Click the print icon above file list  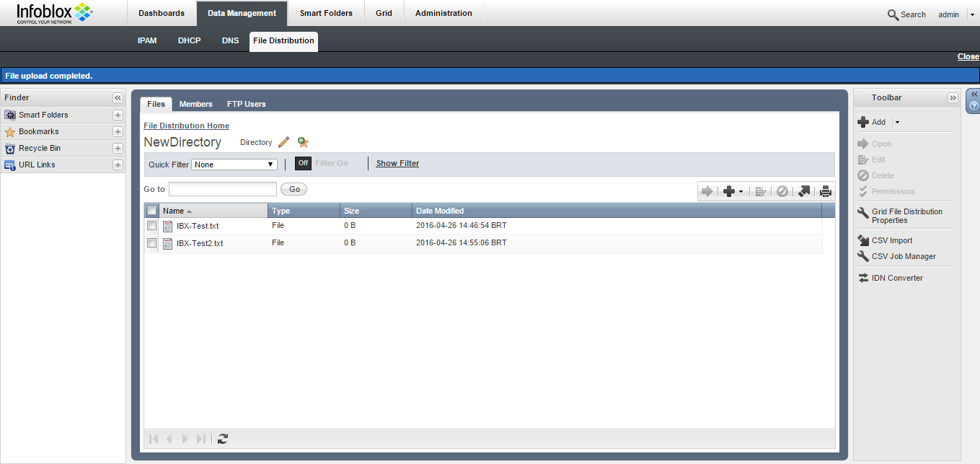point(826,191)
